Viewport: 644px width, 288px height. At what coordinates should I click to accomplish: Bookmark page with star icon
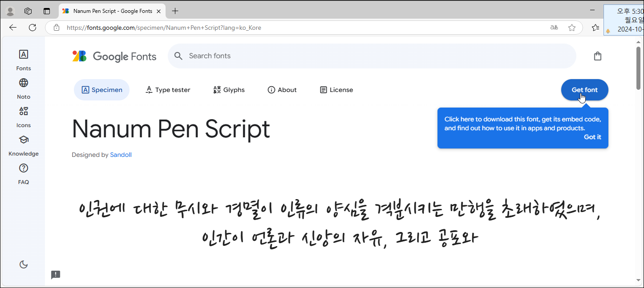572,28
